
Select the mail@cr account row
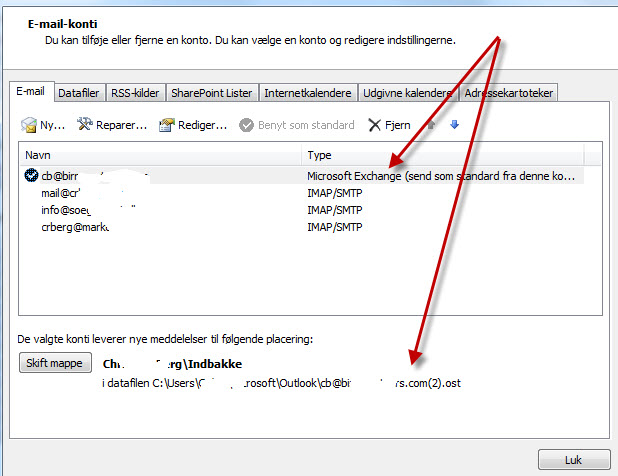click(302, 193)
